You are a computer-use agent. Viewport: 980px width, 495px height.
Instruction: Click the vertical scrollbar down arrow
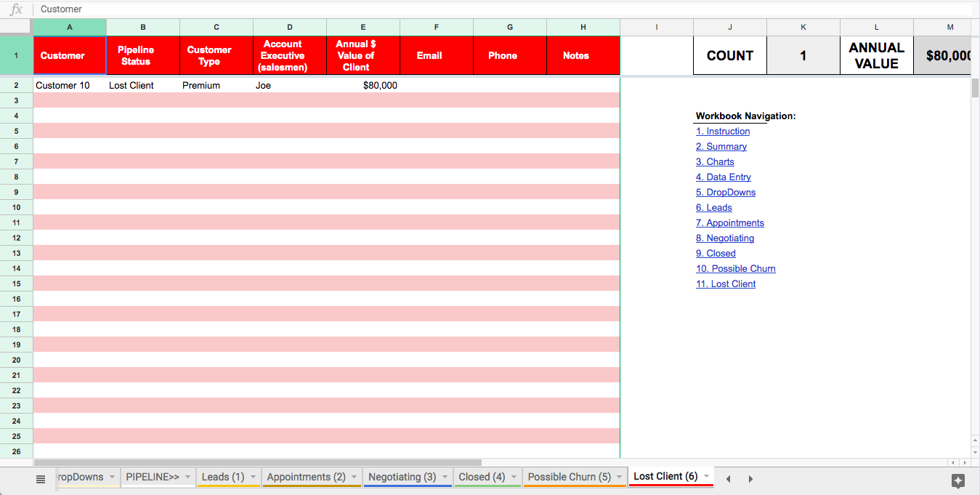click(x=975, y=451)
